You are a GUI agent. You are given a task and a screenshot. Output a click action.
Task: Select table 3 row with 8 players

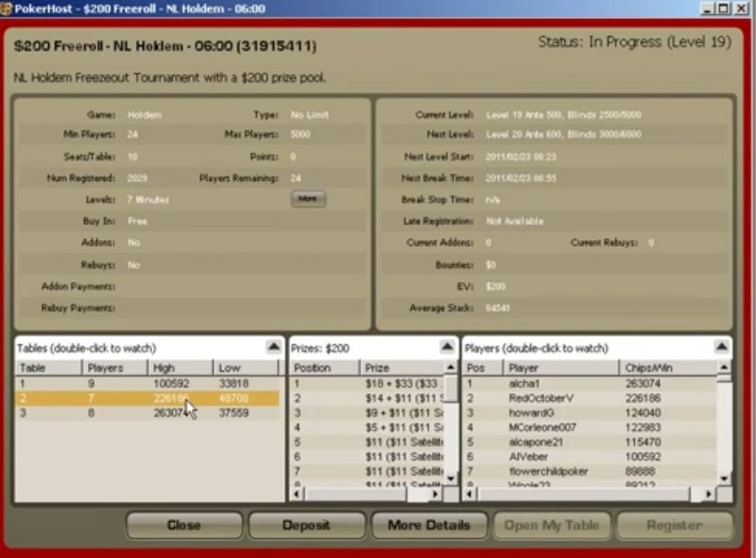pyautogui.click(x=147, y=413)
